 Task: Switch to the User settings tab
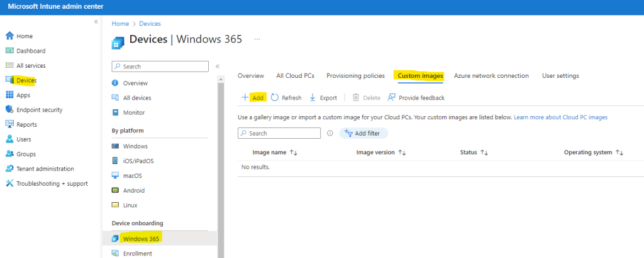click(560, 76)
